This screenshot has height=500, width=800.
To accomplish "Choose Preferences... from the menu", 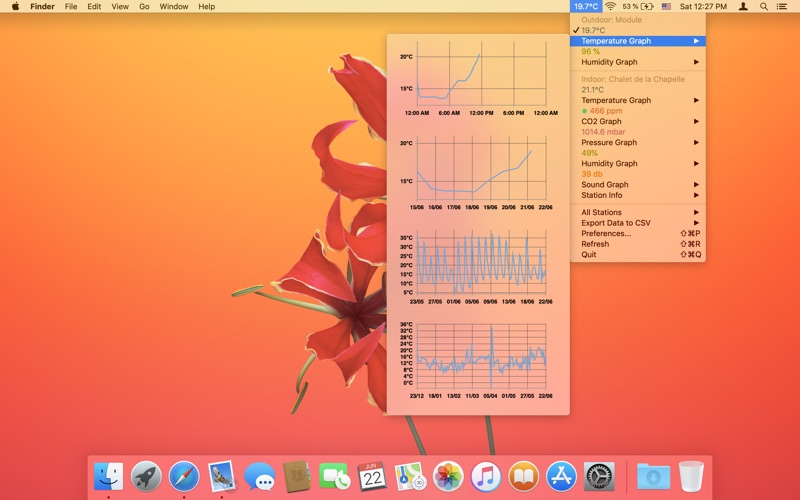I will click(x=606, y=233).
